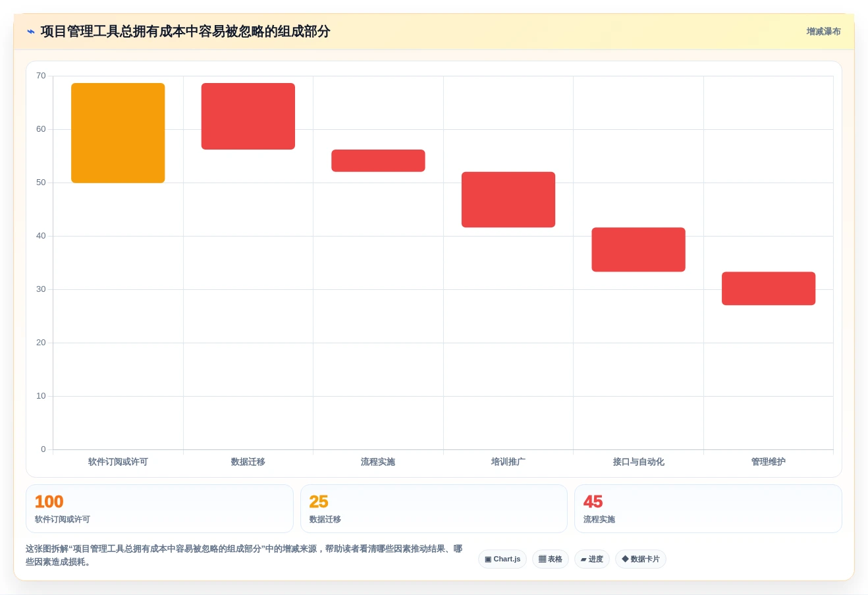Image resolution: width=868 pixels, height=595 pixels.
Task: Click the 流程实施 x-axis label
Action: tap(378, 462)
